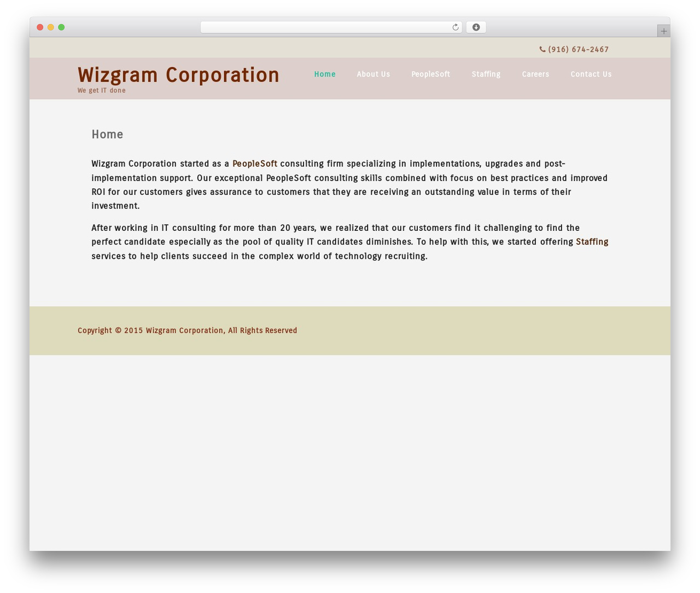The height and width of the screenshot is (593, 700).
Task: Open the About Us menu item
Action: pyautogui.click(x=374, y=74)
